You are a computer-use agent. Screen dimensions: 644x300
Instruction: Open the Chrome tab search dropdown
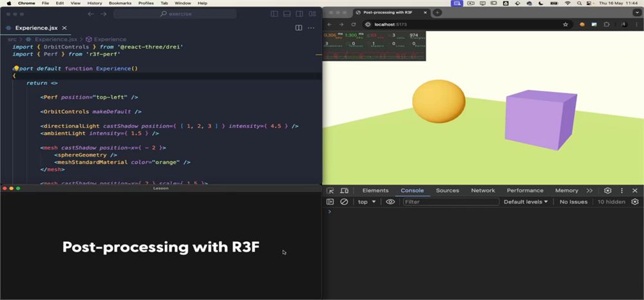[x=636, y=12]
